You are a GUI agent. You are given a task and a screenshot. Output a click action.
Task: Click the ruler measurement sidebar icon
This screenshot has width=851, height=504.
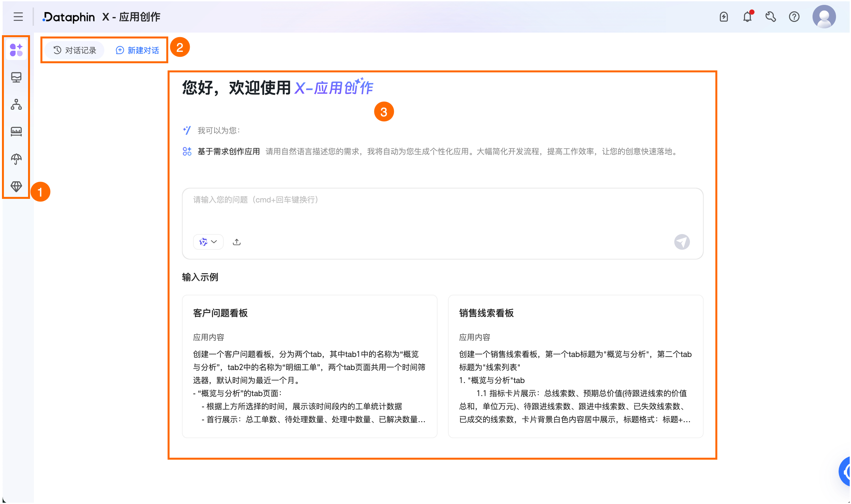tap(16, 131)
